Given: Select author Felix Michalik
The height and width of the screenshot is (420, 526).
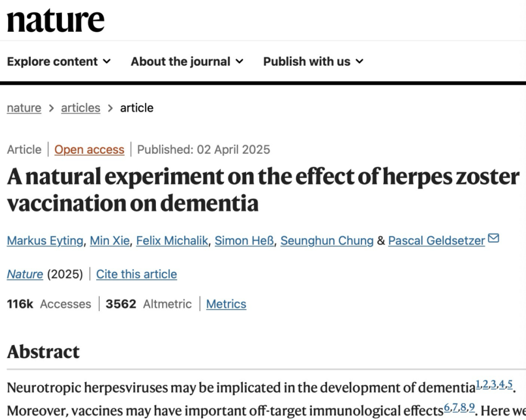Looking at the screenshot, I should pos(172,241).
